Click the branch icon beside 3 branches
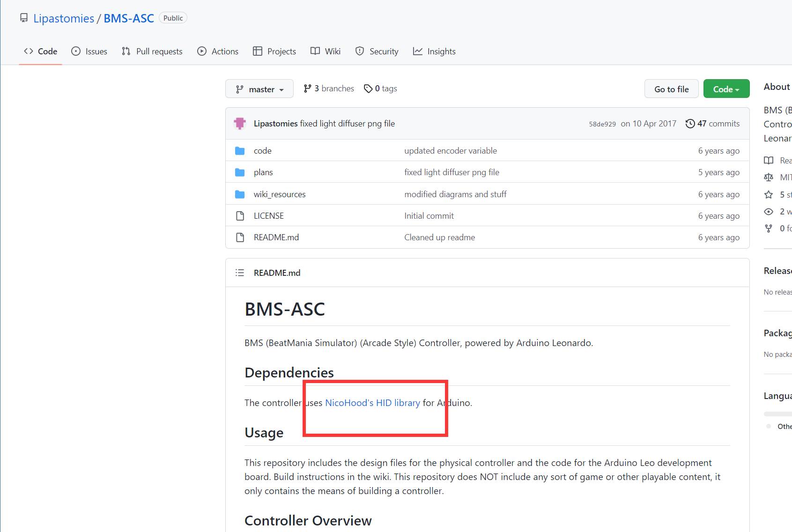This screenshot has height=532, width=792. click(x=307, y=89)
